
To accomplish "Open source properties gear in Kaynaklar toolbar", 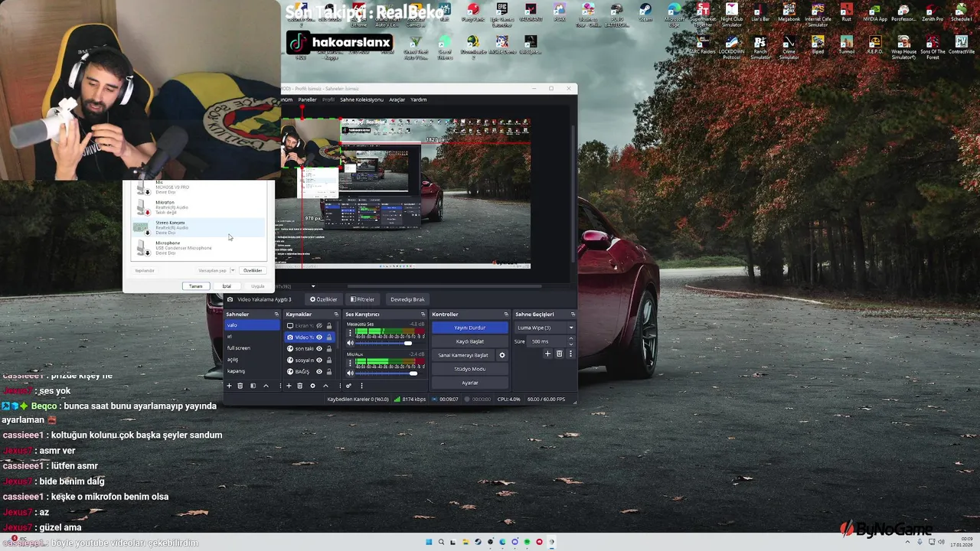I will pos(312,386).
